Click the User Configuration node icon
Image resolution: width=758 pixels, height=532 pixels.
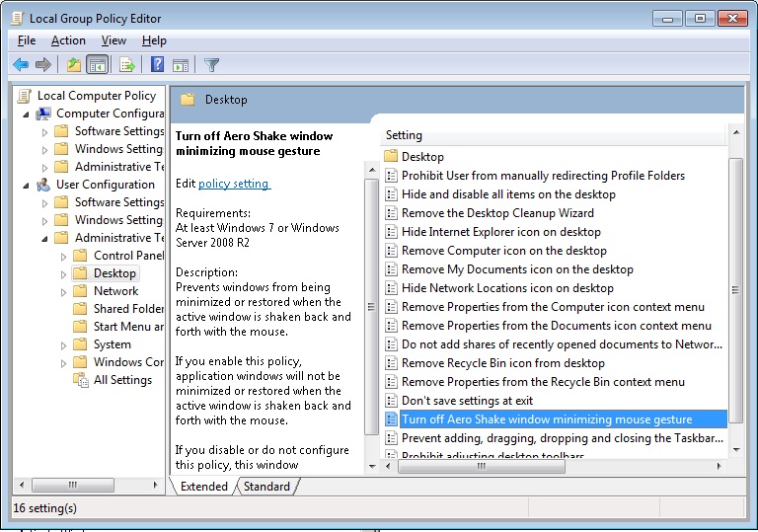(x=42, y=185)
